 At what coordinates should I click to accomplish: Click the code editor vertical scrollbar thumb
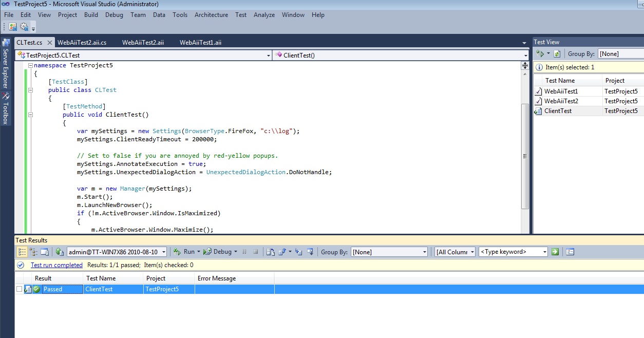525,156
